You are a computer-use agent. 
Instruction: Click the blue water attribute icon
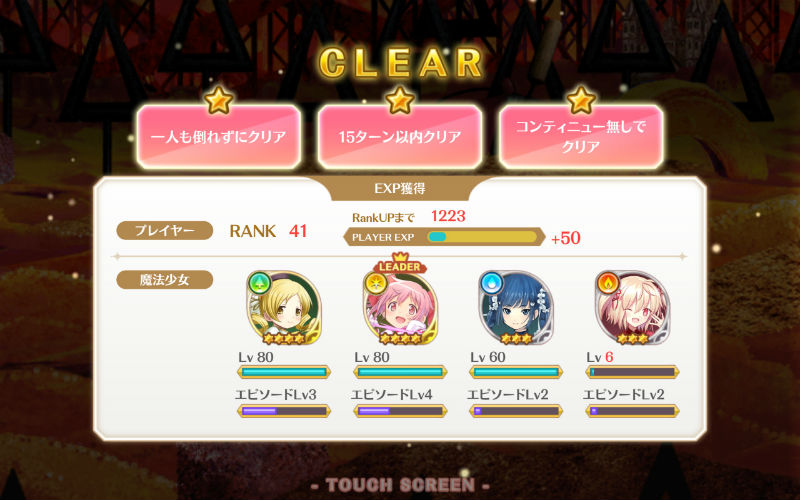(491, 283)
